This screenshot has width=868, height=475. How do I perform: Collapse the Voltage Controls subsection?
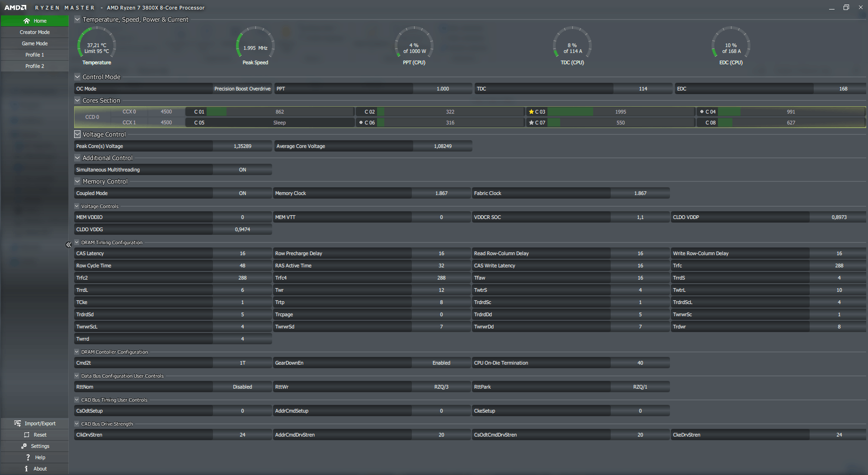pyautogui.click(x=77, y=206)
